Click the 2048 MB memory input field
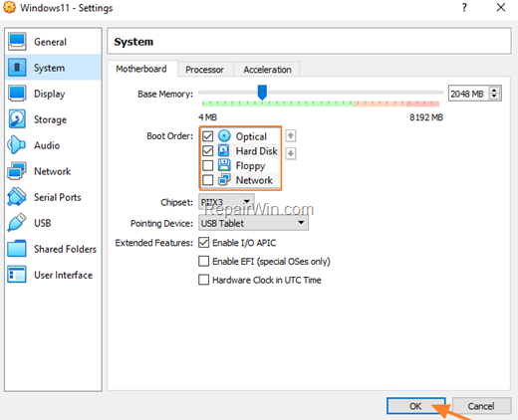This screenshot has height=420, width=518. coord(469,94)
